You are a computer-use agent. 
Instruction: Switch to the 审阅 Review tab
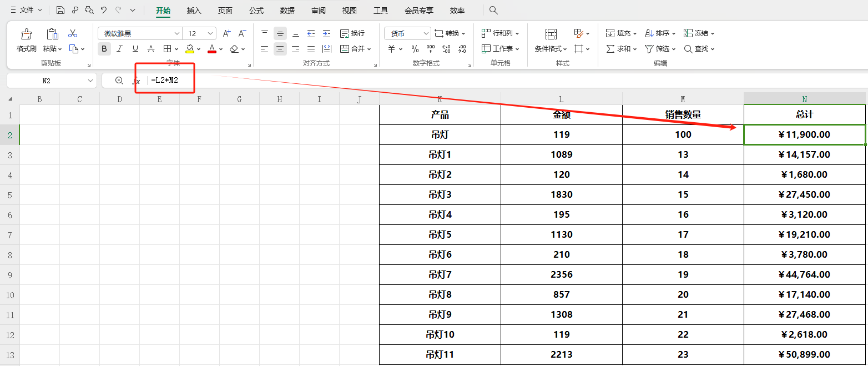[319, 11]
